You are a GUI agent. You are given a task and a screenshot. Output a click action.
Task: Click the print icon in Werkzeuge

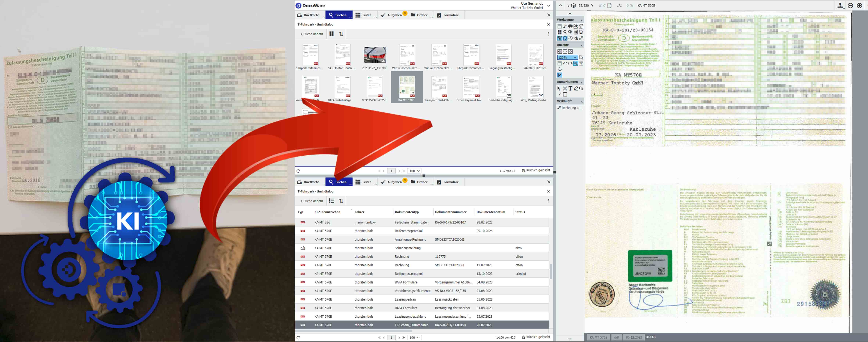[x=571, y=27]
